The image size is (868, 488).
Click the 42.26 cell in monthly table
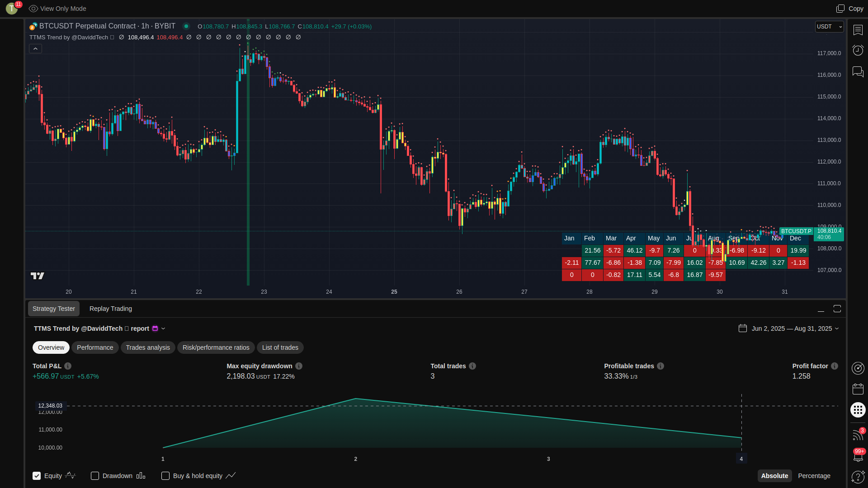(759, 263)
